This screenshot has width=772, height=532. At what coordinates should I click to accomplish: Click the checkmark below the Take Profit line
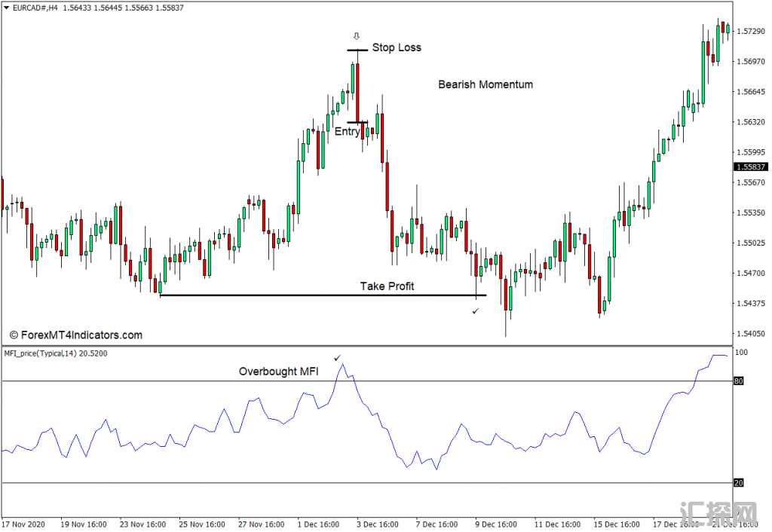[475, 310]
